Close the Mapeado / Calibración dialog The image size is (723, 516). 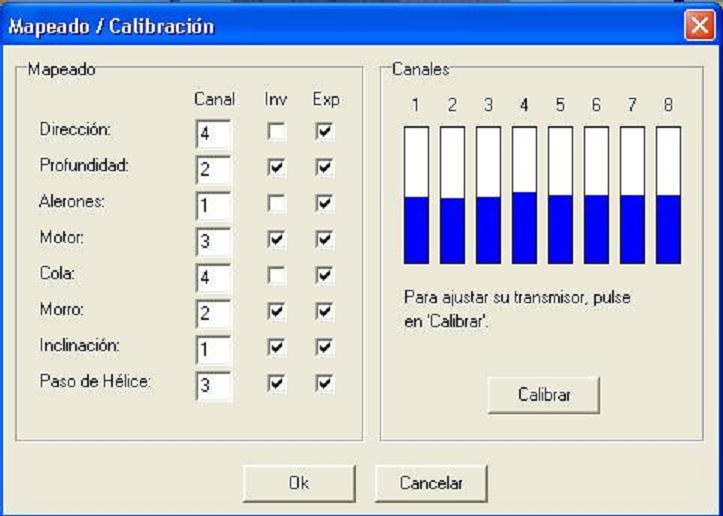tap(698, 26)
